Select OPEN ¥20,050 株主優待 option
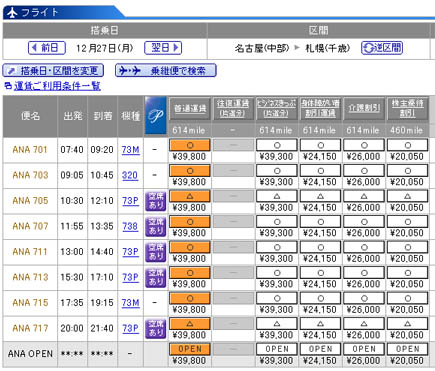 pyautogui.click(x=407, y=349)
